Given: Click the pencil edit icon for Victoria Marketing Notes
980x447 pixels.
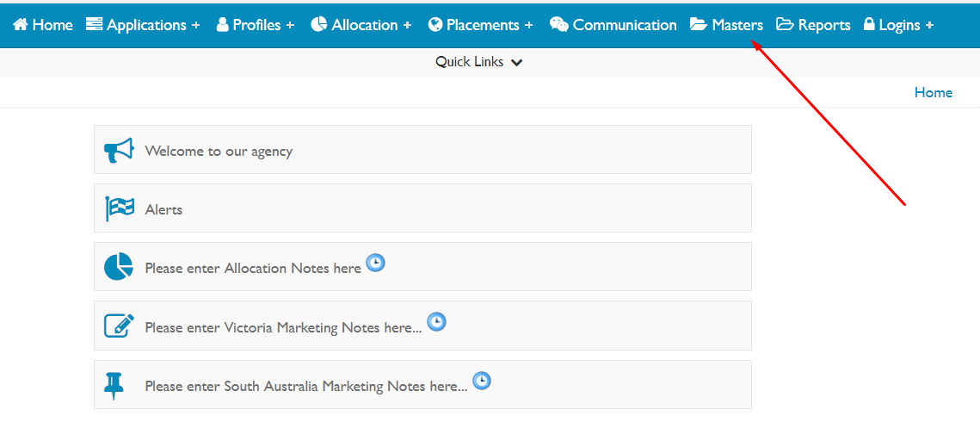Looking at the screenshot, I should pos(119,326).
